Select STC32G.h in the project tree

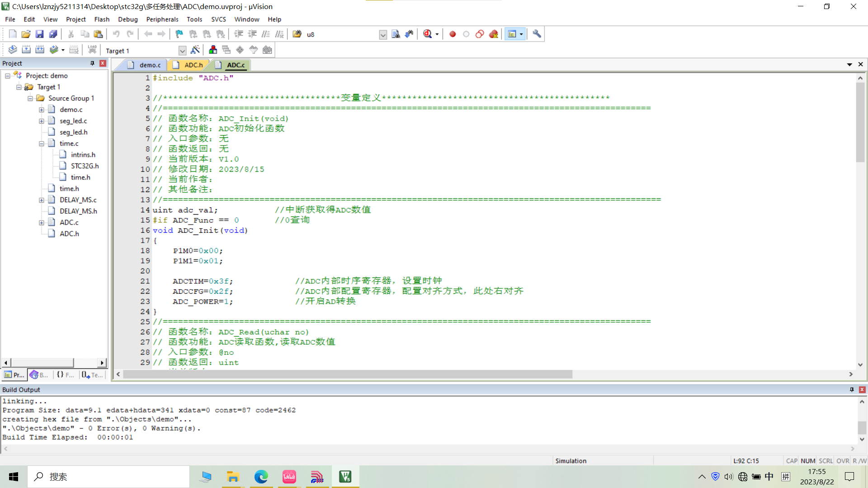click(x=85, y=166)
